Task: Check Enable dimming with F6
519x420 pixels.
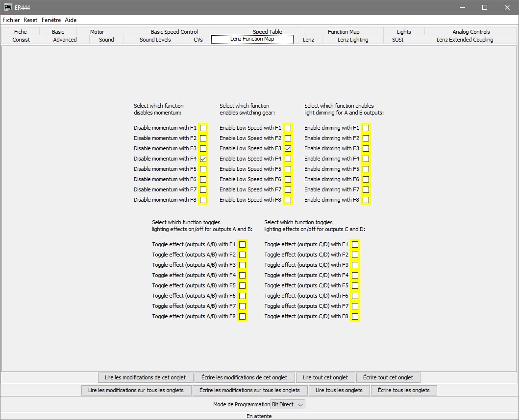Action: click(x=366, y=179)
